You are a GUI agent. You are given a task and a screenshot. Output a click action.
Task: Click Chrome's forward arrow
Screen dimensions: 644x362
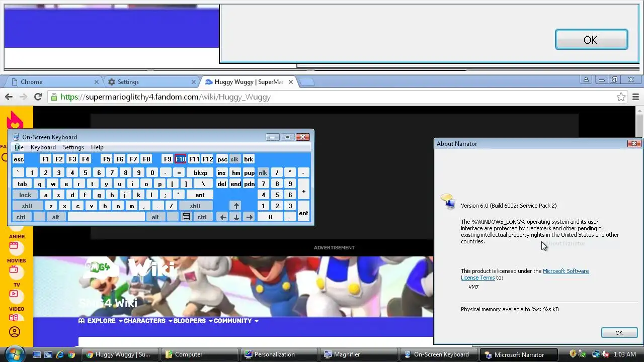click(23, 97)
